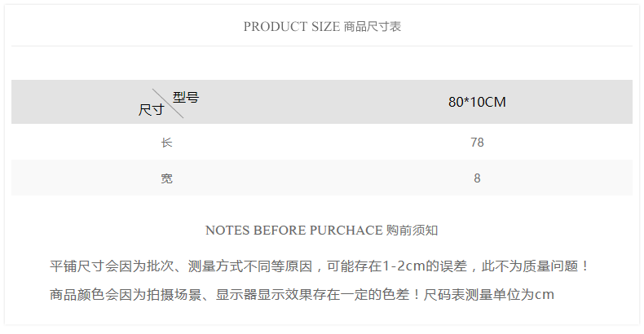Viewport: 644px width, 334px height.
Task: Click 商品颜色 at the second note's start
Action: pos(77,295)
